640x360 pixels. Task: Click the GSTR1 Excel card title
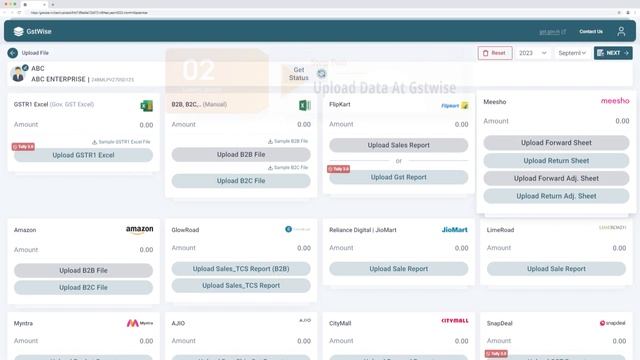click(54, 104)
